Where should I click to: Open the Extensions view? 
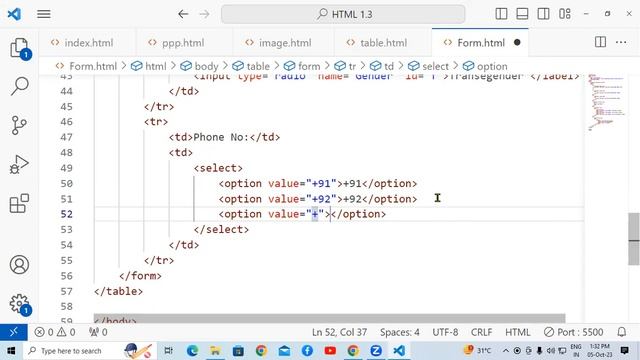point(19,203)
